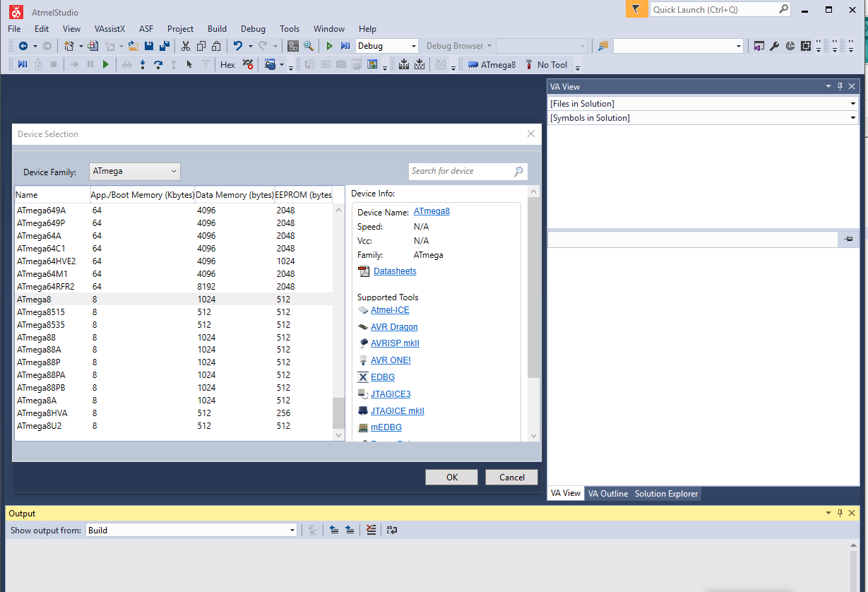Open the Show output from Build dropdown

(x=191, y=530)
